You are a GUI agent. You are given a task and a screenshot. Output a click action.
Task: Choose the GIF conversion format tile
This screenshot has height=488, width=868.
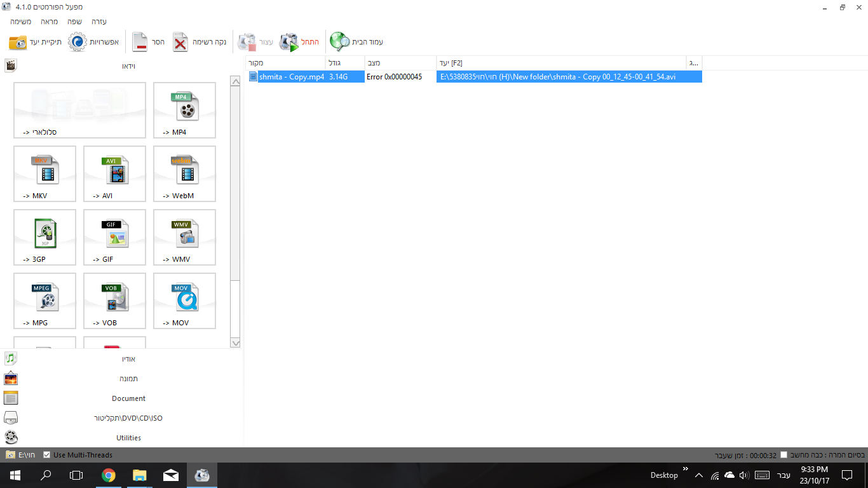[x=114, y=237]
